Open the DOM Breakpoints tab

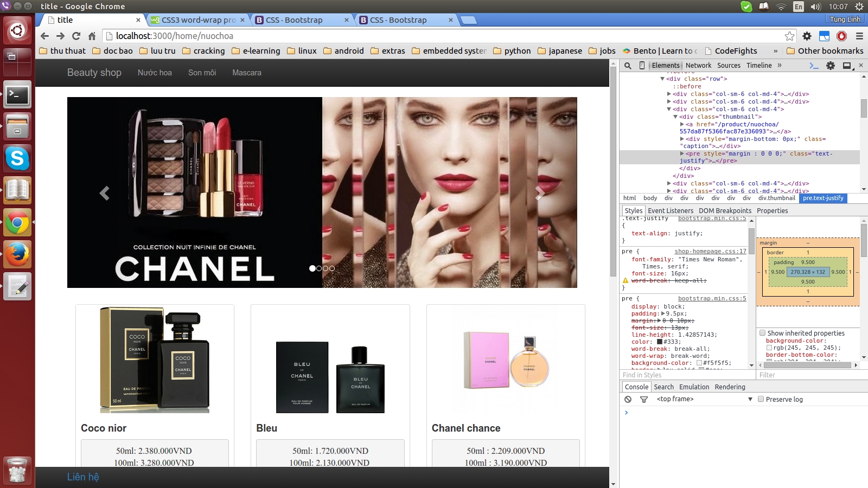click(725, 211)
